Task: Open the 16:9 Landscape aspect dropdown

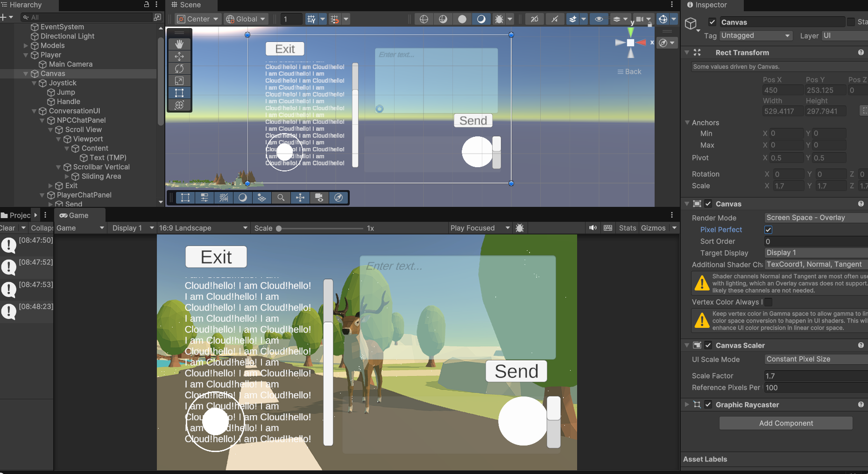Action: pos(203,228)
